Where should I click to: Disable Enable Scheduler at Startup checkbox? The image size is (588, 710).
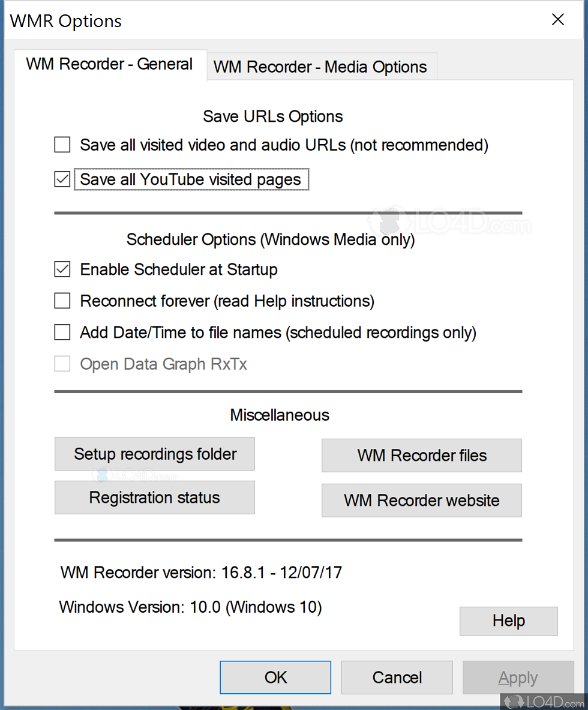point(62,269)
